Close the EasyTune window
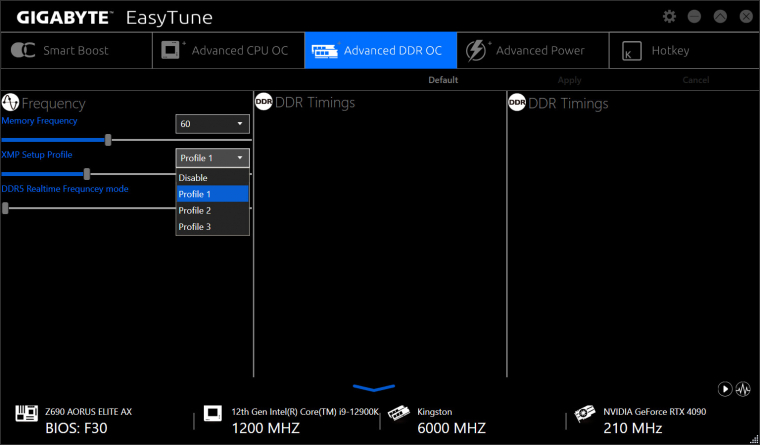Viewport: 760px width, 445px height. click(x=745, y=16)
